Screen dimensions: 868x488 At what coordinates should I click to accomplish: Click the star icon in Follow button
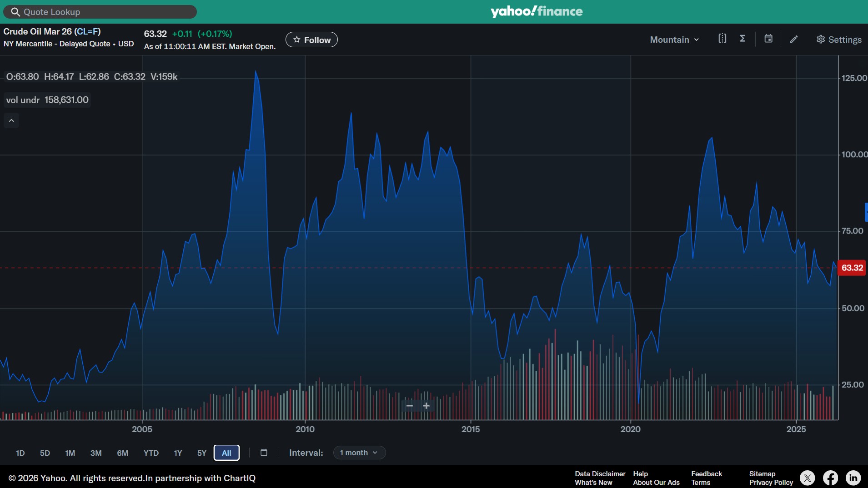click(297, 40)
